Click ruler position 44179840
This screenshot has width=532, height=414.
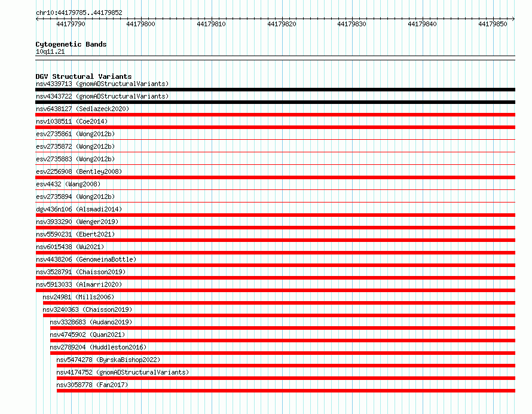click(422, 24)
